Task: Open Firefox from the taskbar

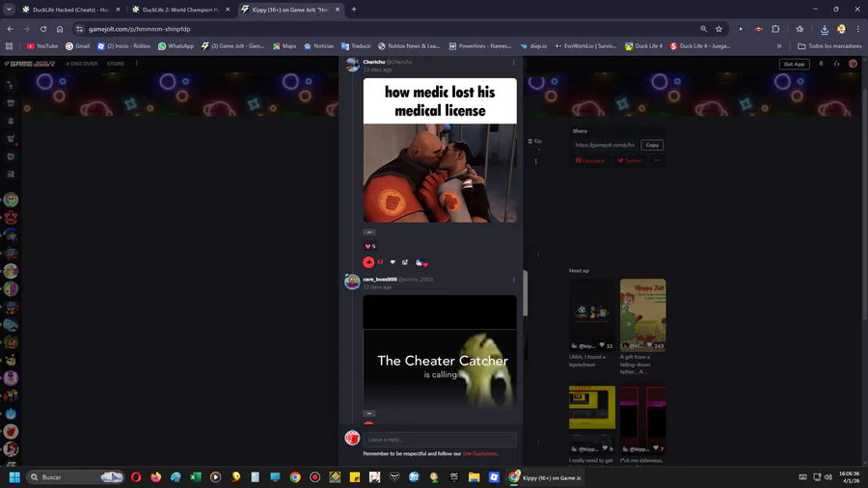Action: [x=156, y=477]
